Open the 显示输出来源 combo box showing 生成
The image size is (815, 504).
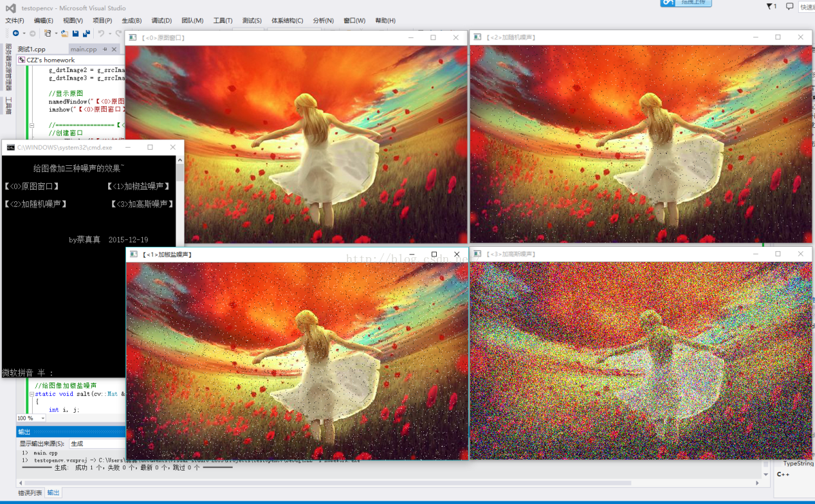(x=96, y=444)
